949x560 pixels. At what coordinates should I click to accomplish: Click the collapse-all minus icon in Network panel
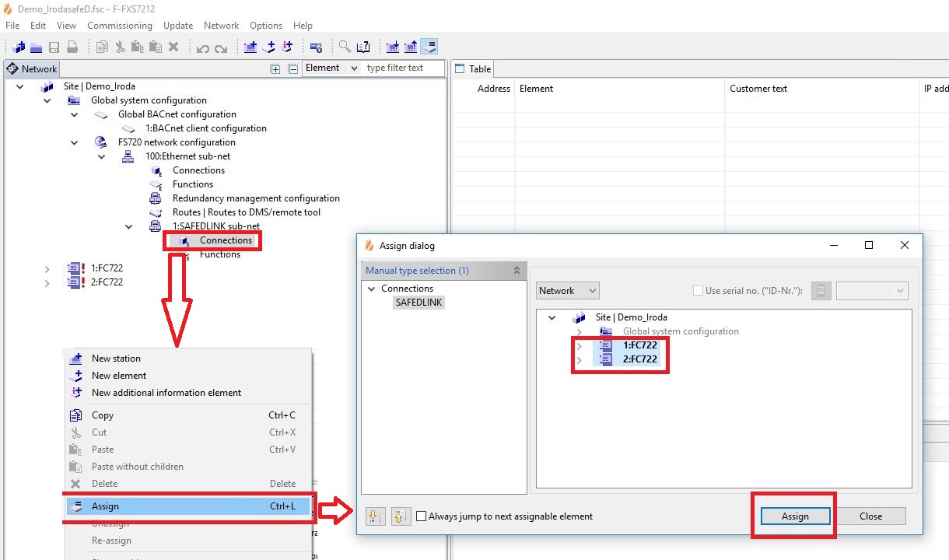[x=292, y=68]
